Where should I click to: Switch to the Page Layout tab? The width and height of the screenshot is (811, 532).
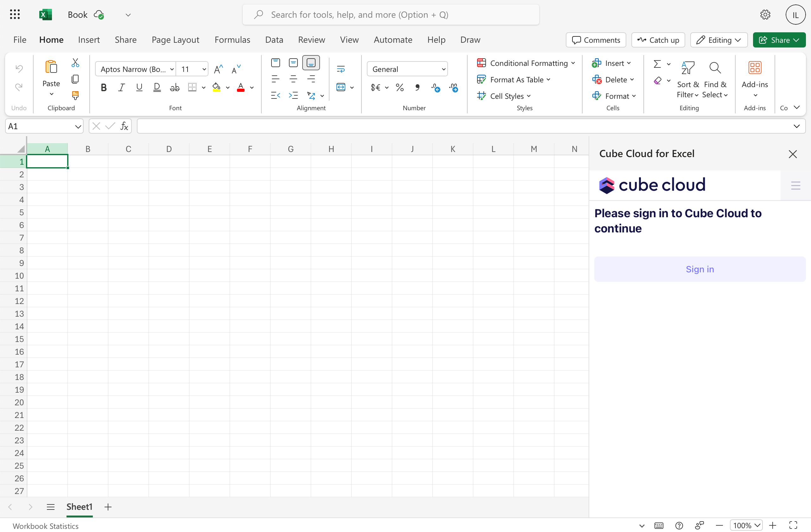pos(175,40)
